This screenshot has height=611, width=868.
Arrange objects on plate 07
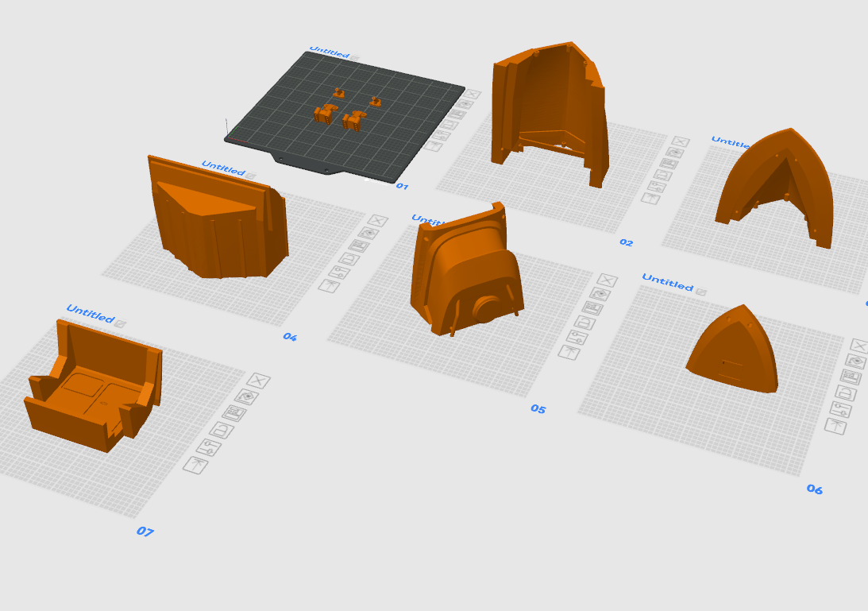(x=234, y=413)
